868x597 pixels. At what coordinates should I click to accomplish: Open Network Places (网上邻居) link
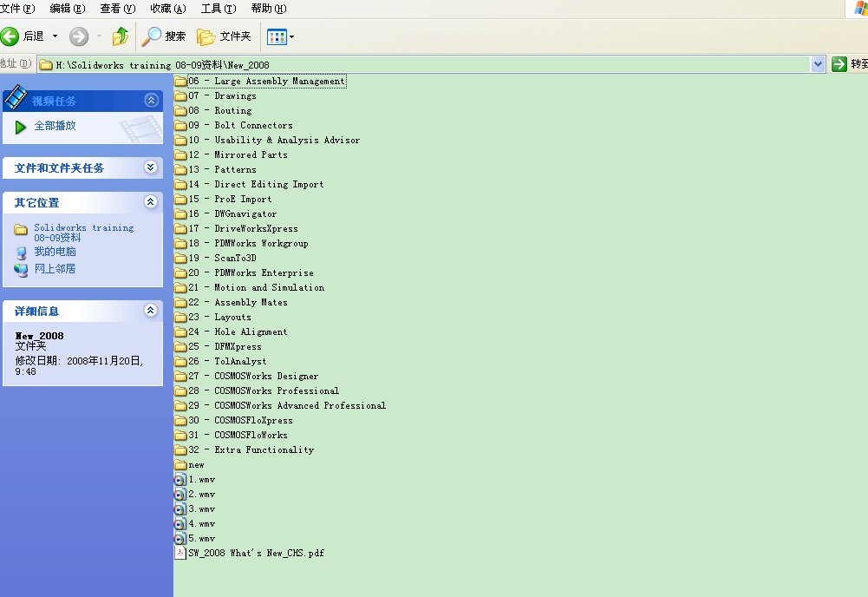pyautogui.click(x=55, y=269)
